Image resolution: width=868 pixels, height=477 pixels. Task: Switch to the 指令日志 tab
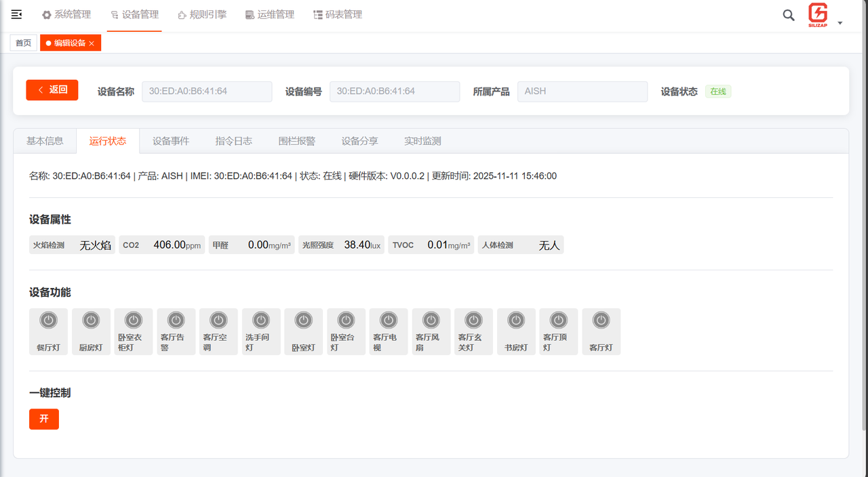coord(233,141)
